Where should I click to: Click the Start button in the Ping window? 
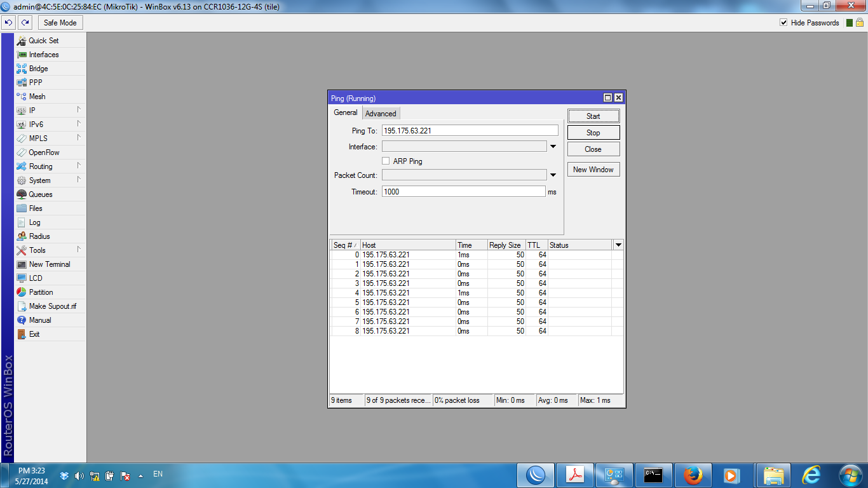click(593, 116)
